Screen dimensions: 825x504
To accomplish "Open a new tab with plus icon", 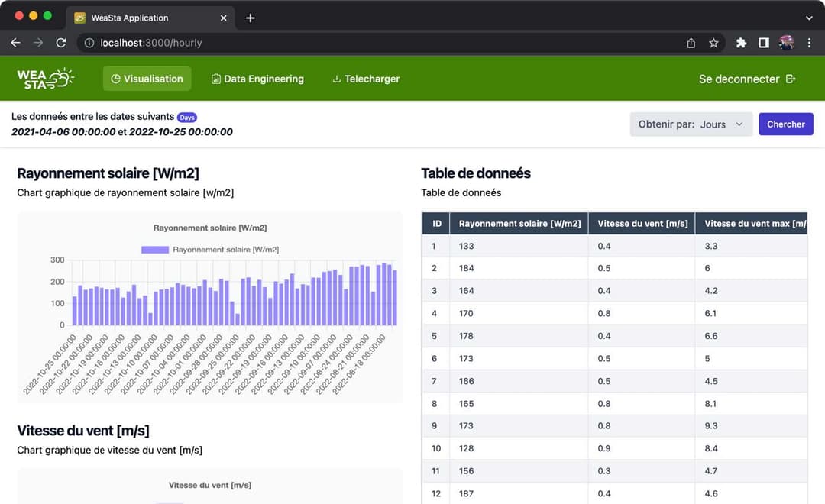I will pyautogui.click(x=251, y=18).
